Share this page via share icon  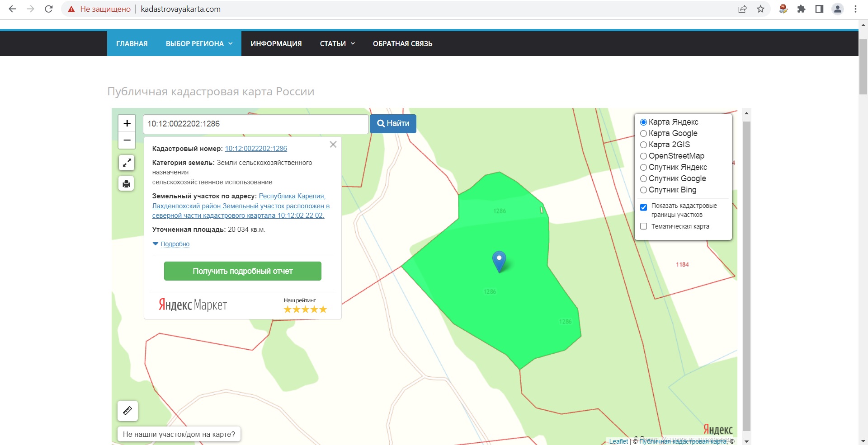[742, 9]
